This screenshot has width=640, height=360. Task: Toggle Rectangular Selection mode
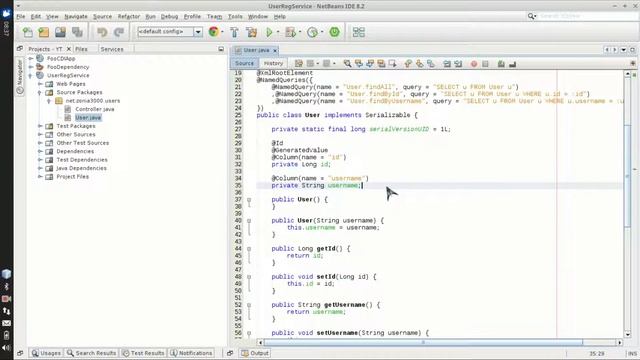pyautogui.click(x=393, y=64)
